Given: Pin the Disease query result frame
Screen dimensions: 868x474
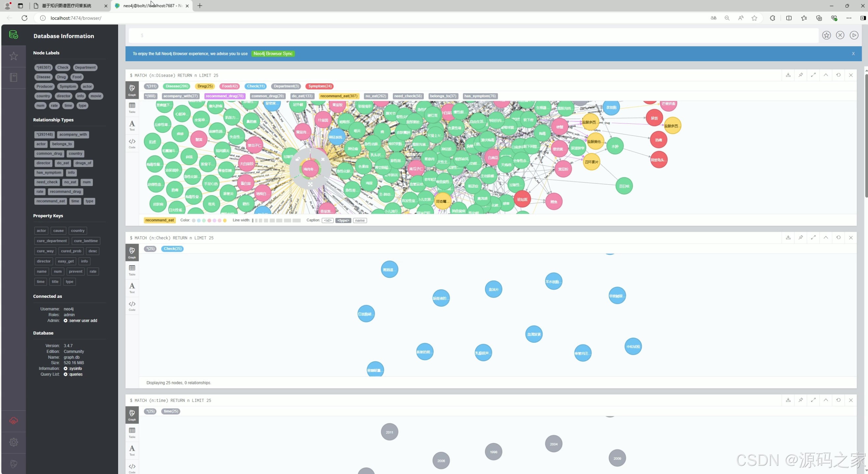Looking at the screenshot, I should tap(800, 75).
